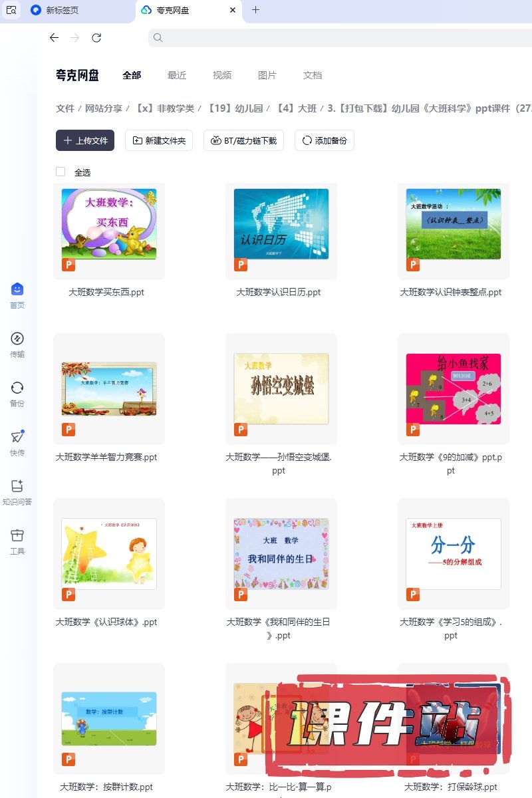Open the 传输 transfer sidebar icon
This screenshot has width=532, height=798.
pyautogui.click(x=17, y=338)
